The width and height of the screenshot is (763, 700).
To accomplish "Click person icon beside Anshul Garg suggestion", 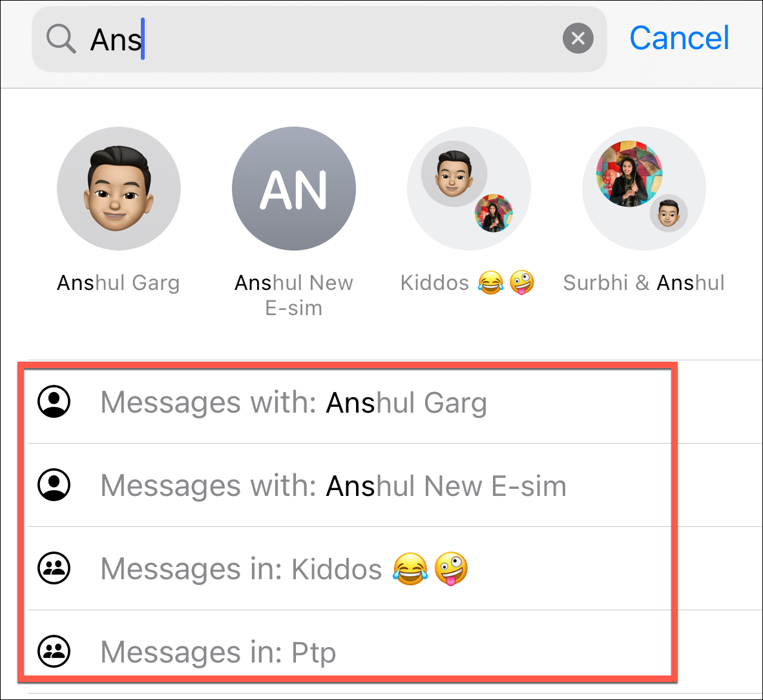I will pos(54,402).
